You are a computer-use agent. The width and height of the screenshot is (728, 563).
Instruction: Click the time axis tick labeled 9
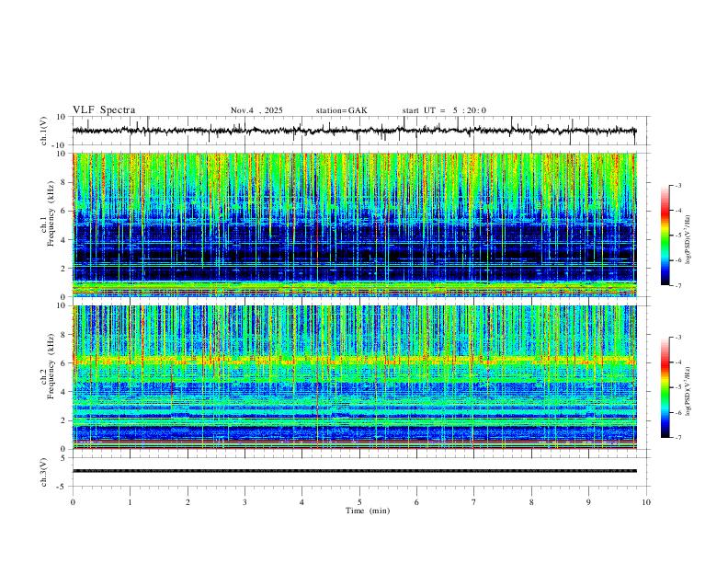pyautogui.click(x=588, y=502)
